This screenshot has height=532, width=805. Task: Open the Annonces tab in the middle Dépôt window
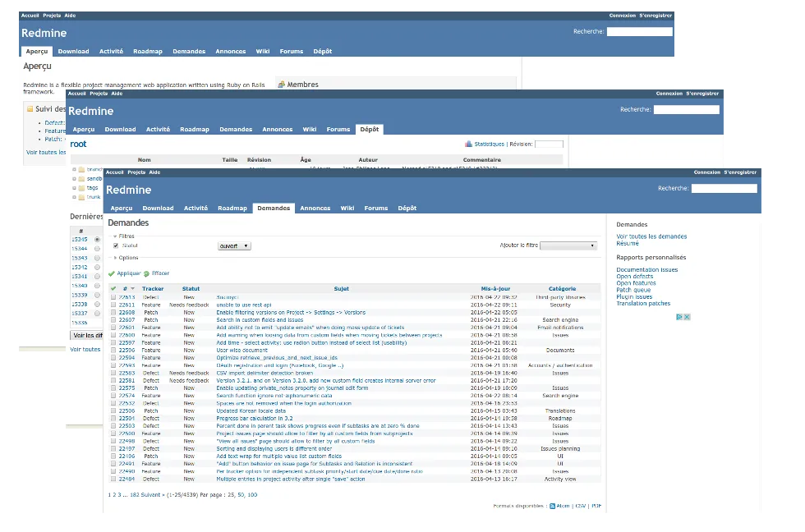278,129
